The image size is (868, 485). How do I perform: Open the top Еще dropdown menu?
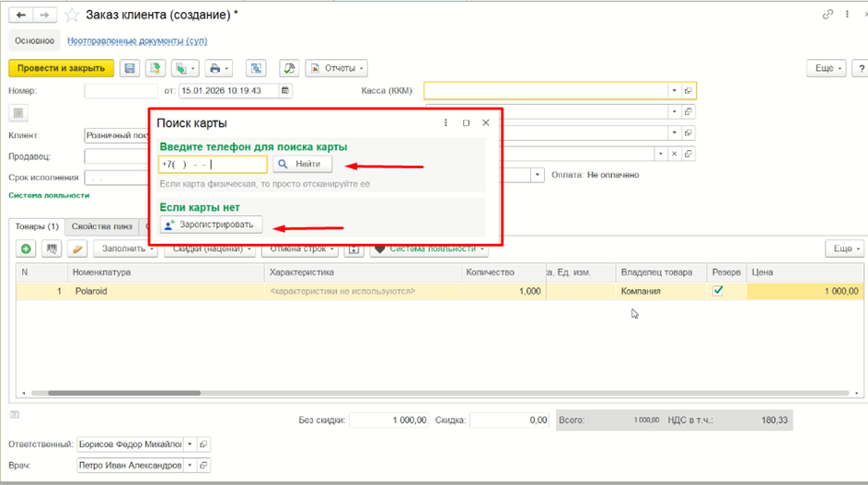click(x=827, y=68)
